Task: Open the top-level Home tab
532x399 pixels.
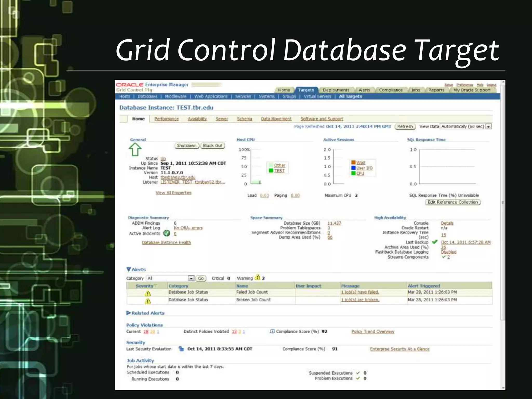Action: coord(284,90)
